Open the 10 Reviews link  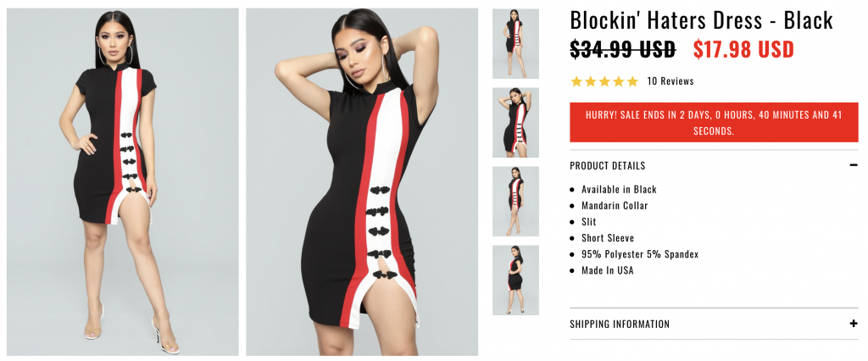click(x=670, y=81)
